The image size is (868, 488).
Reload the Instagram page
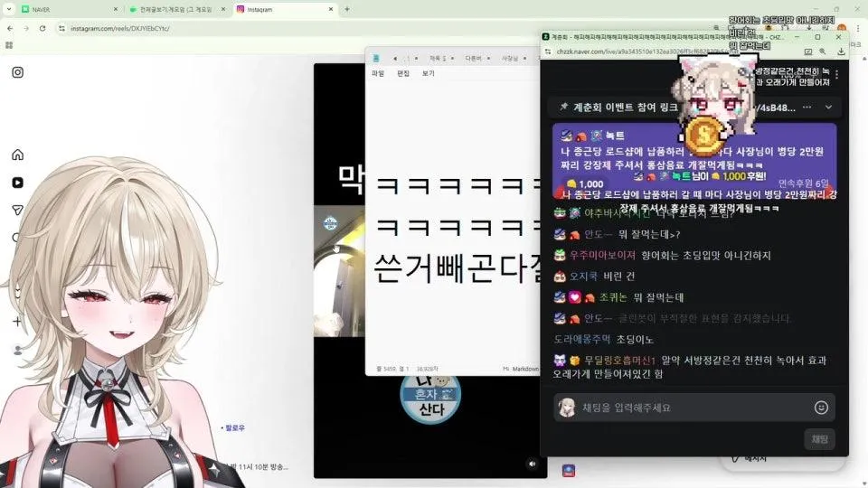tap(42, 28)
